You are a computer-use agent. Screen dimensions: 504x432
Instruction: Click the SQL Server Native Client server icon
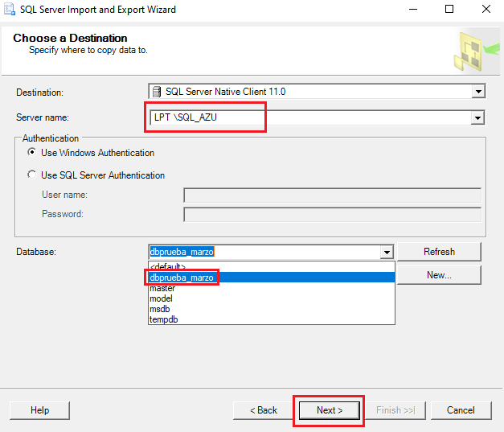(157, 92)
